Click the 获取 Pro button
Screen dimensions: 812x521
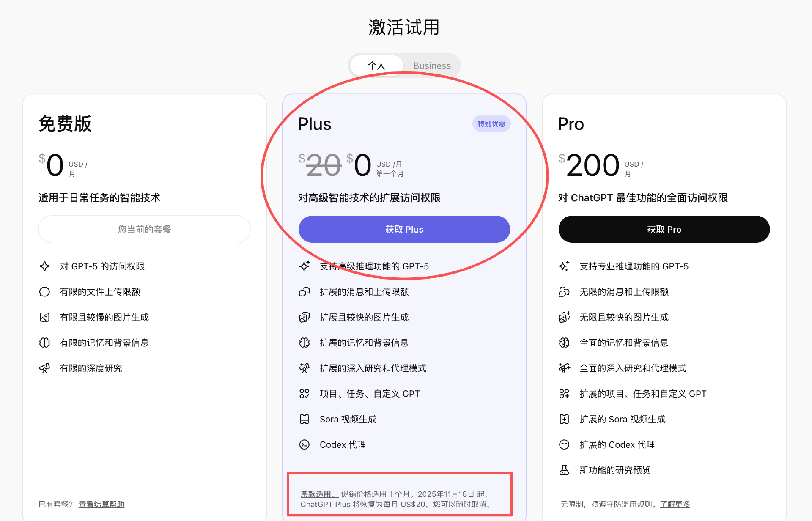click(x=664, y=229)
